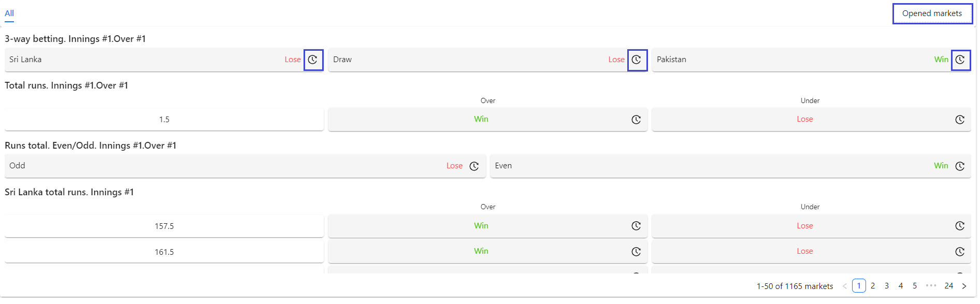Click the clock icon for Odd outcome
This screenshot has width=980, height=304.
click(x=474, y=166)
